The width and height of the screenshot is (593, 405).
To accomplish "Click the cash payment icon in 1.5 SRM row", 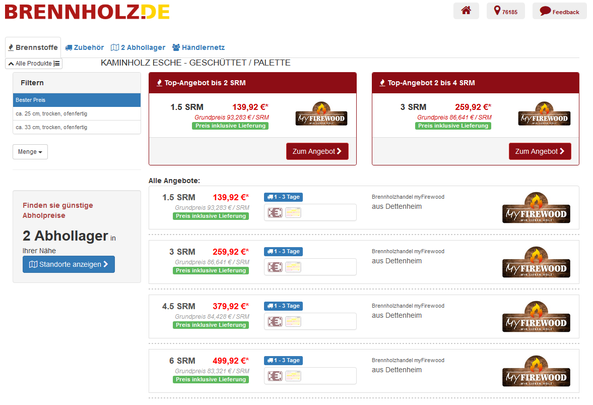I will tap(275, 213).
